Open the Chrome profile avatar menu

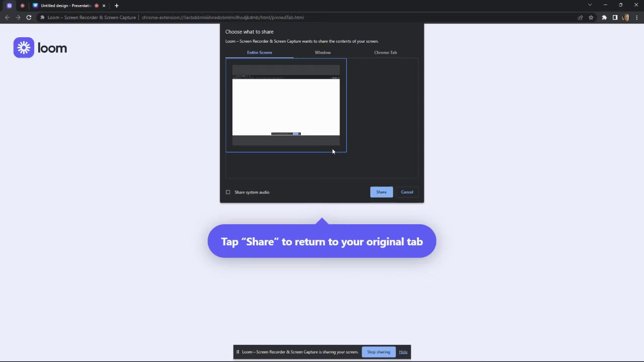(625, 17)
